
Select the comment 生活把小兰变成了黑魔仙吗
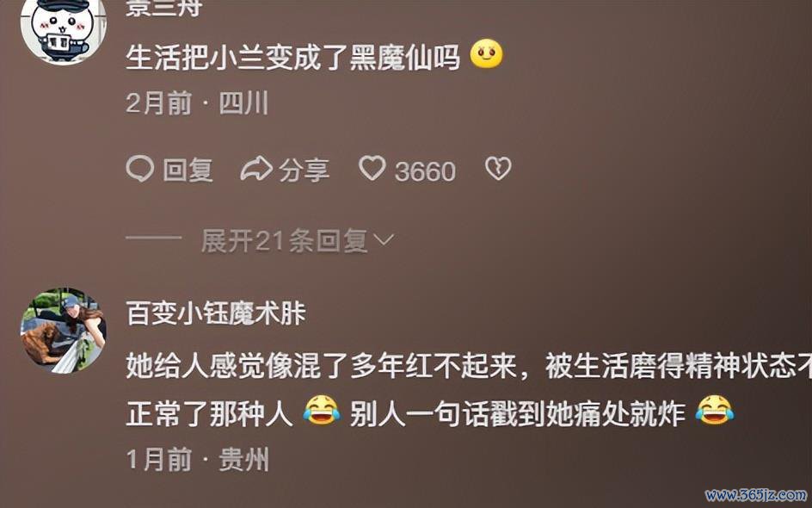pos(293,58)
